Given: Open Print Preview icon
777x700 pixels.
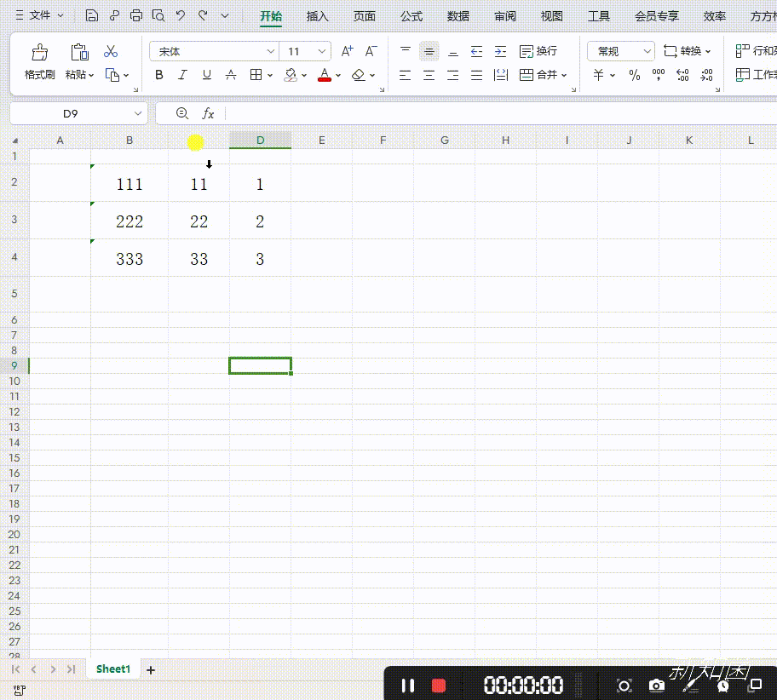Looking at the screenshot, I should click(158, 16).
